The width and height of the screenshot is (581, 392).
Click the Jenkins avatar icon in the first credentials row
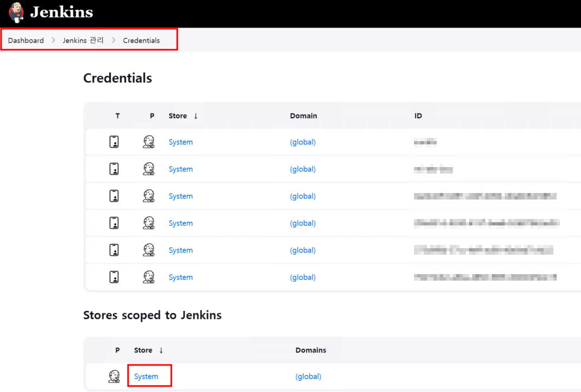(x=149, y=141)
